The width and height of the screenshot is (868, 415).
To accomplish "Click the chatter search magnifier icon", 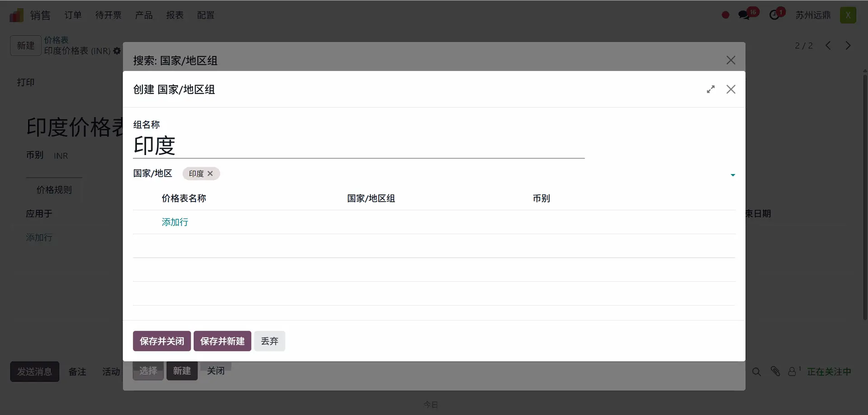I will (756, 372).
